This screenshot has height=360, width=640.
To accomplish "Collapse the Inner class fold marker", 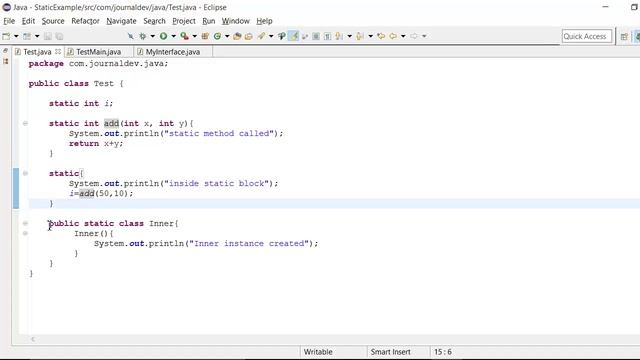I will coord(25,223).
